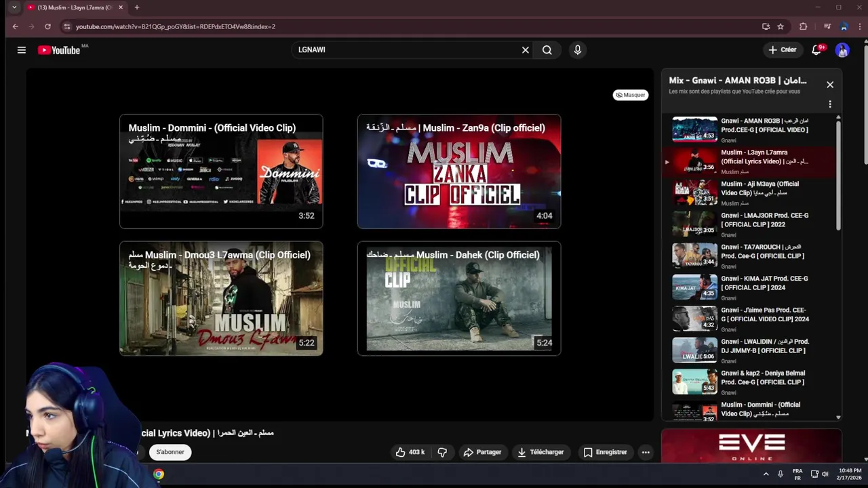Close the Muslim - L3ayn L7amra tab
868x488 pixels.
pyautogui.click(x=121, y=7)
